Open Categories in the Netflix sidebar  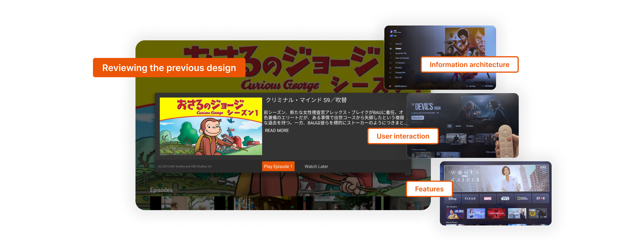click(x=400, y=72)
